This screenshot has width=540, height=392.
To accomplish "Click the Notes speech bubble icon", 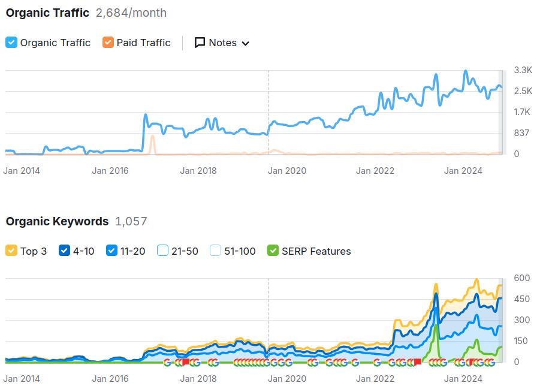I will point(200,43).
